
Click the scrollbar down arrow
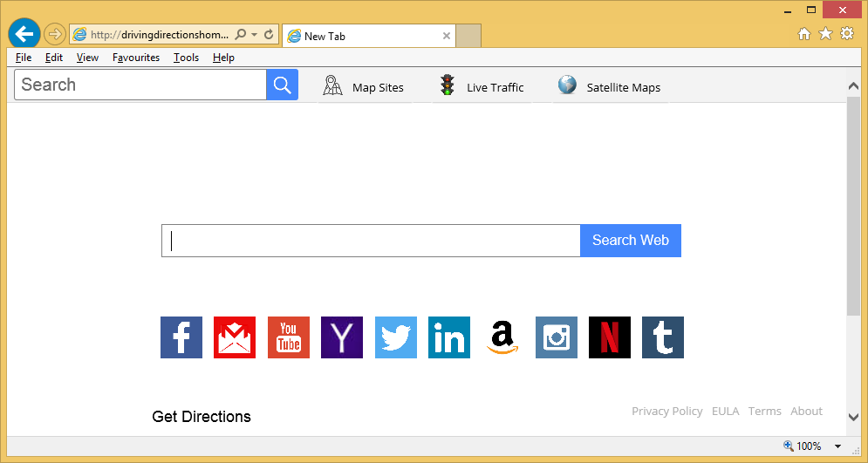point(853,417)
